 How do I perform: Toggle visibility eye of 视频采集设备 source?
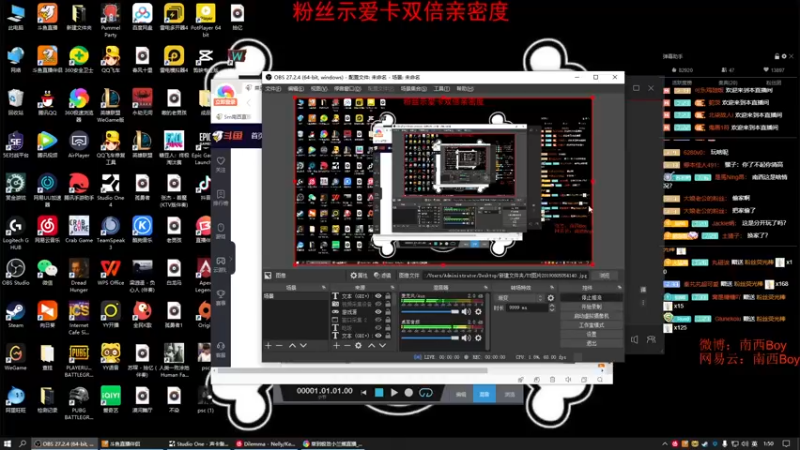(x=378, y=304)
